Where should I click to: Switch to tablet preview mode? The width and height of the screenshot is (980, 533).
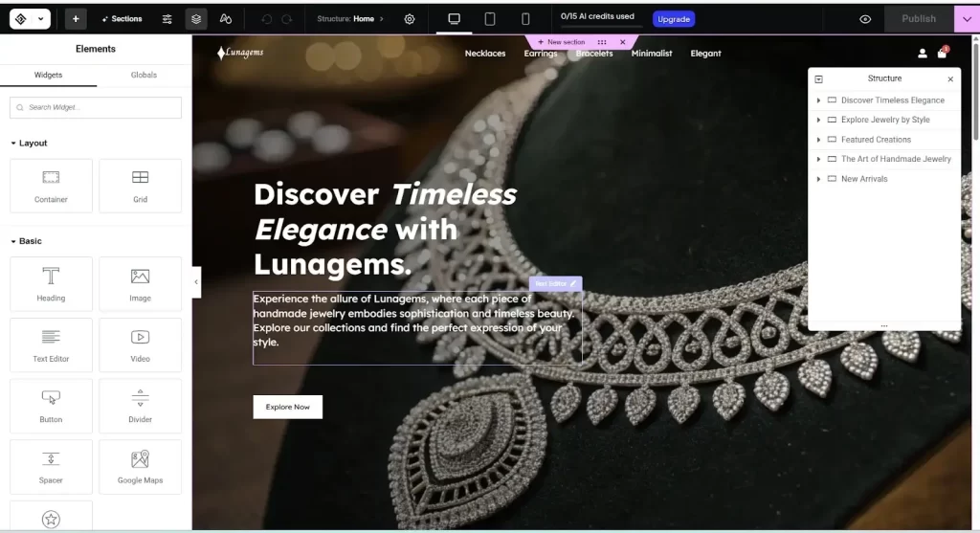[x=490, y=19]
